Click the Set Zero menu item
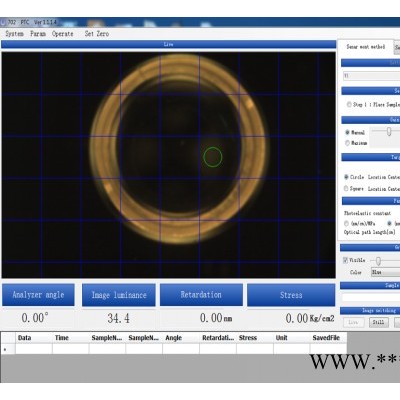The image size is (400, 400). point(97,34)
